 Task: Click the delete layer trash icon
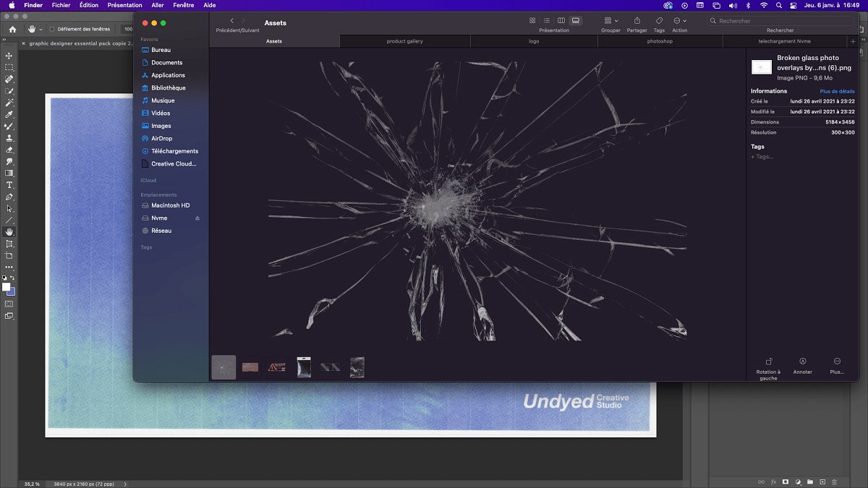[834, 481]
